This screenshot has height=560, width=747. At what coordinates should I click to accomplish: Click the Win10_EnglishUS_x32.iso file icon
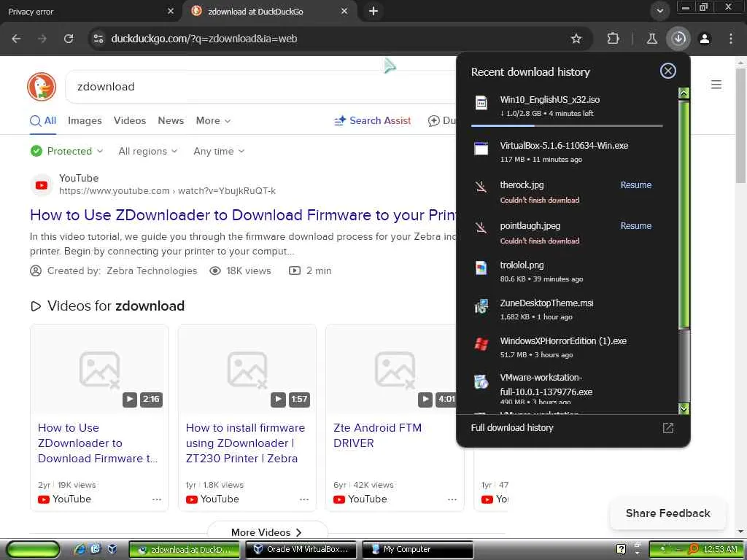481,103
